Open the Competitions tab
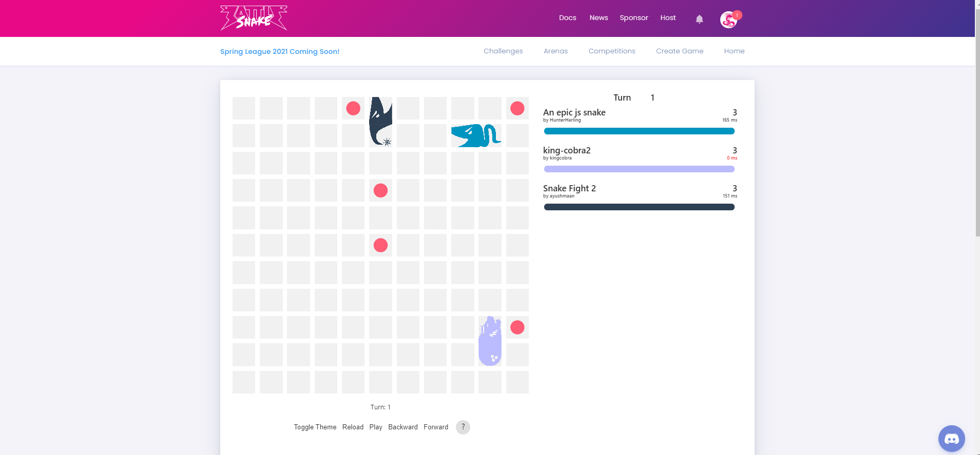 point(612,51)
